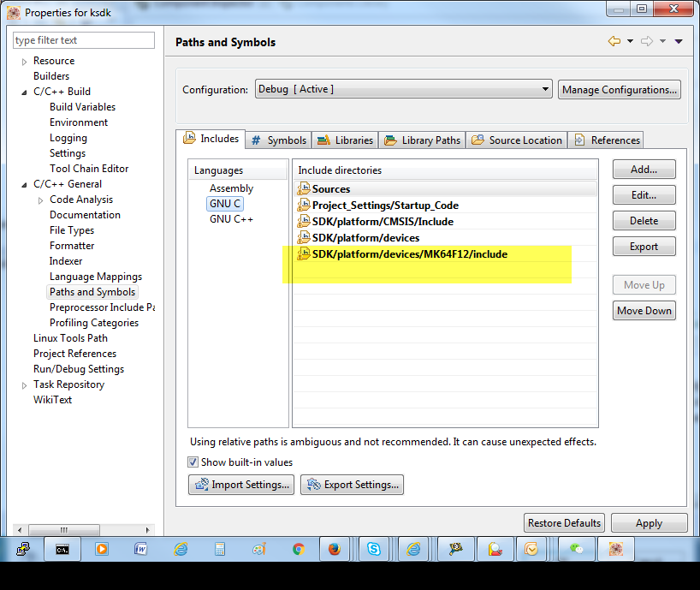Open Preprocessor Include Paths item
This screenshot has width=700, height=590.
pyautogui.click(x=102, y=307)
